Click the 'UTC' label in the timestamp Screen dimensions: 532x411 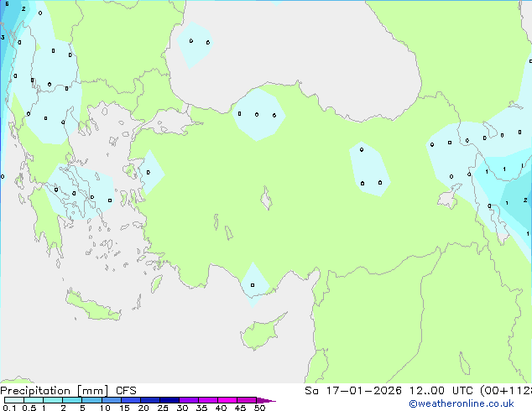(462, 391)
